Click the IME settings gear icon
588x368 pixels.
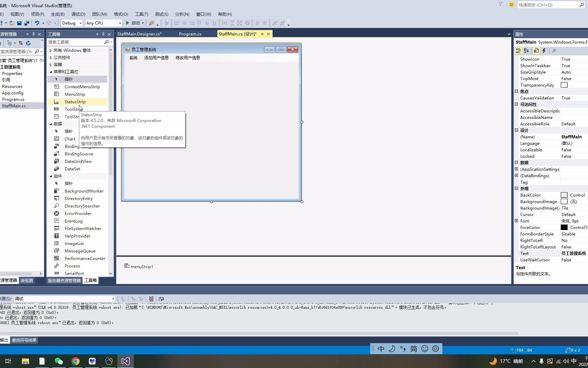436,349
